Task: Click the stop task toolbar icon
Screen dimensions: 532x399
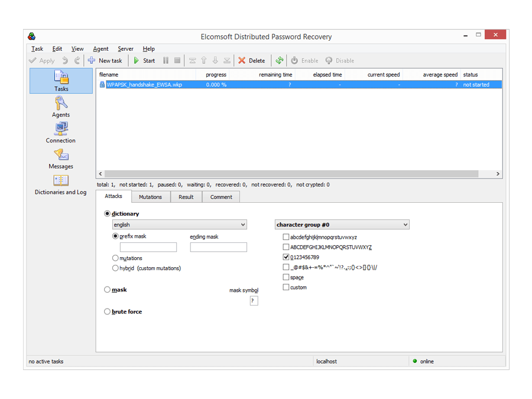Action: 177,61
